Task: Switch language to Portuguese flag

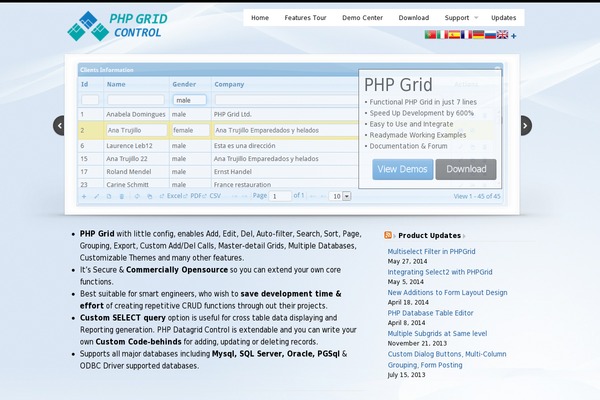Action: coord(430,35)
